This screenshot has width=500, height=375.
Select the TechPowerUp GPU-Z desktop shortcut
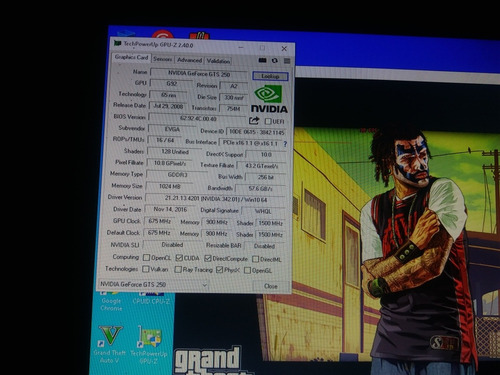point(149,345)
